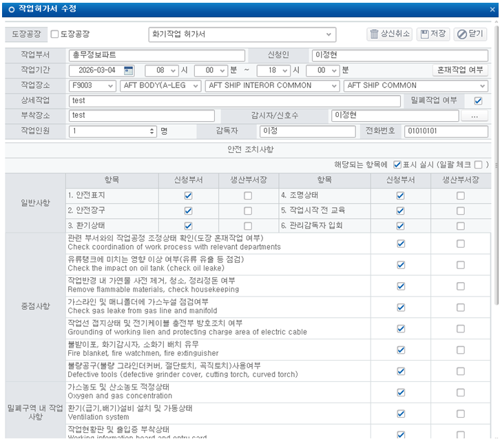Click the 닫기 close button
This screenshot has height=448, width=500.
tap(470, 34)
